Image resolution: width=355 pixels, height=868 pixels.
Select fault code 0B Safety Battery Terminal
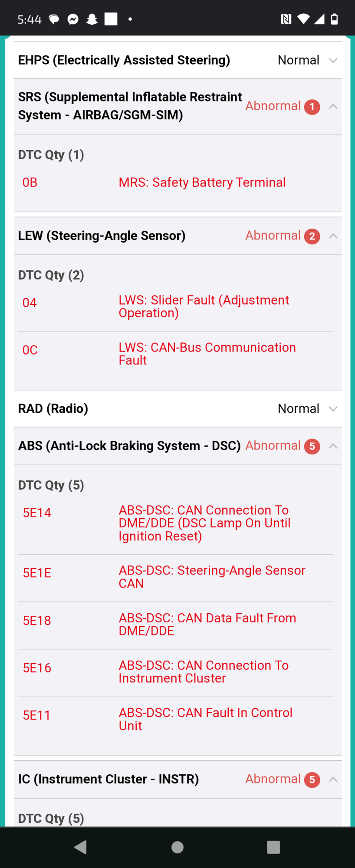(x=202, y=182)
